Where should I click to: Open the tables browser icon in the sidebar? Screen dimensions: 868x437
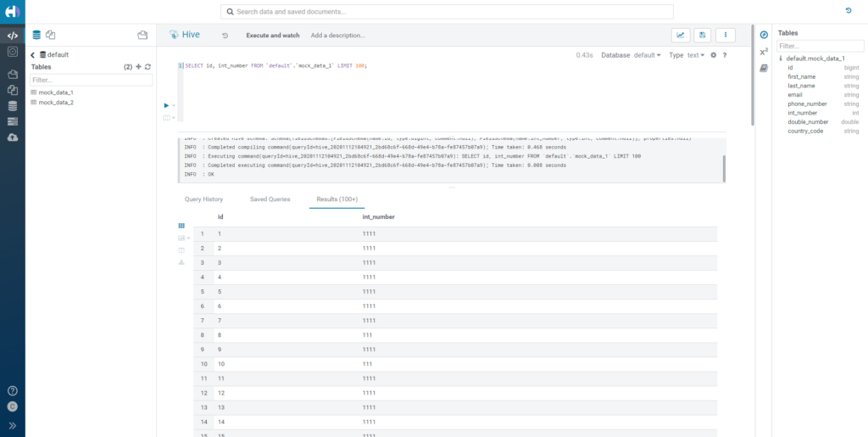pos(12,106)
